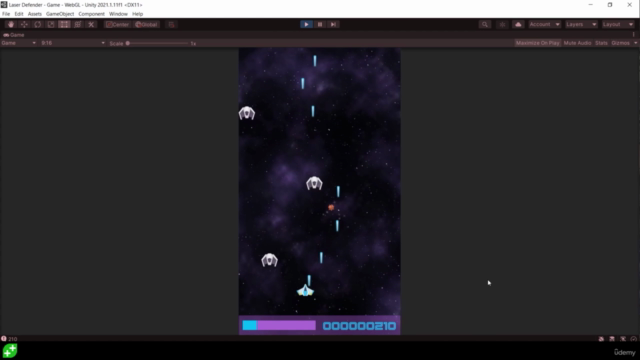
Task: Open the File menu
Action: 6,14
